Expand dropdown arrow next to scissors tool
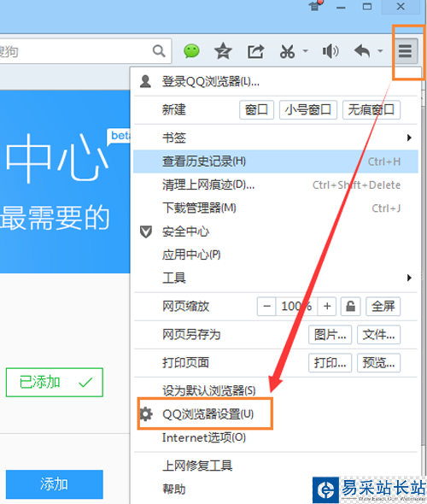Screen dimensions: 427x504 305,50
